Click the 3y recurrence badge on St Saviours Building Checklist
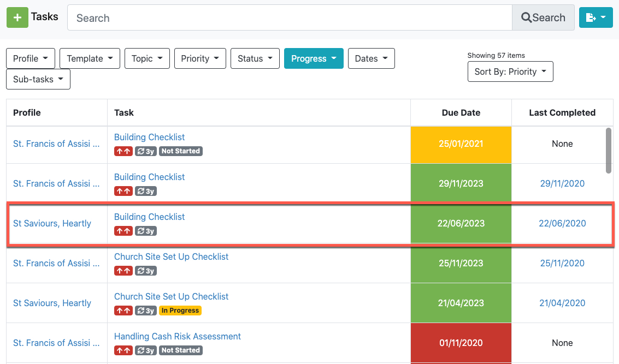 pos(145,231)
